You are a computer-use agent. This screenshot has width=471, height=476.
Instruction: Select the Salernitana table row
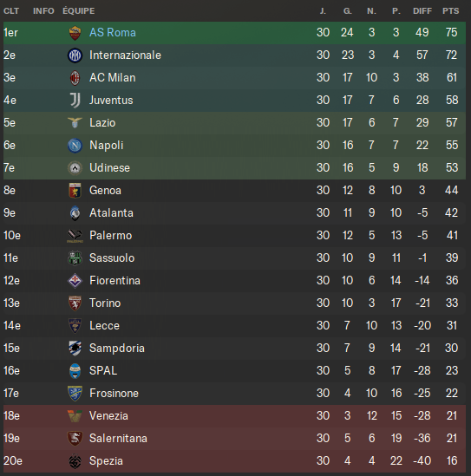click(234, 439)
